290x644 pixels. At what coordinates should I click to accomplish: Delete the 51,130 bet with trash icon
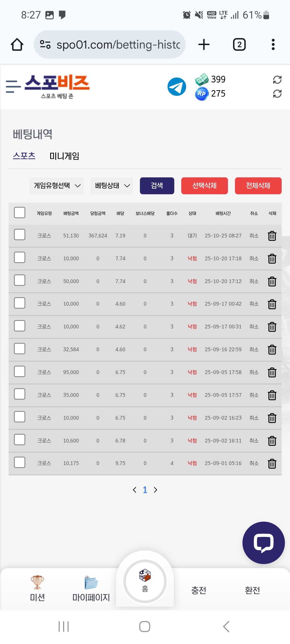click(272, 236)
